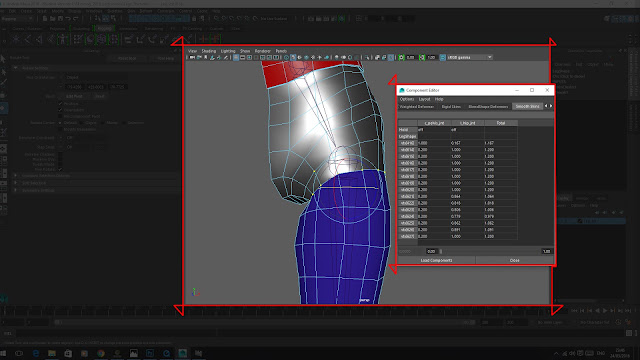Click the l_Hip_jnt column header
The height and width of the screenshot is (360, 640).
point(467,123)
